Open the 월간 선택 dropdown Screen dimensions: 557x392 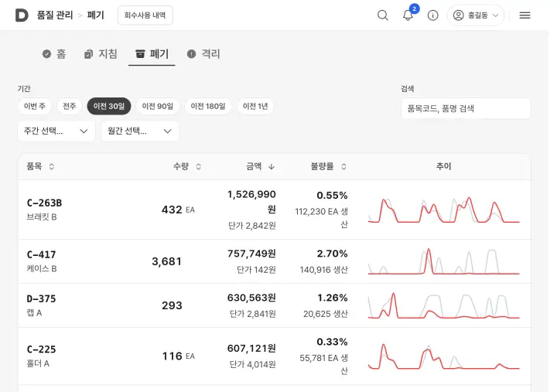coord(140,131)
